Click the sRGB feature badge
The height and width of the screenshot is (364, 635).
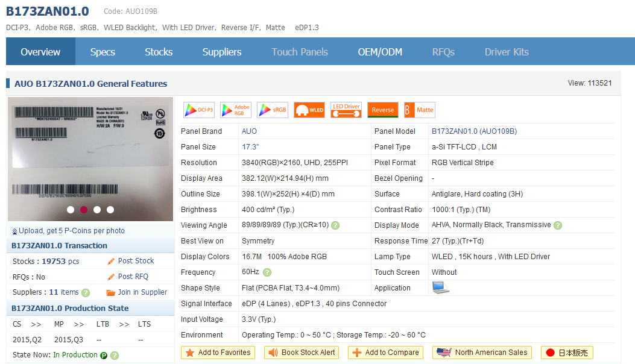(273, 110)
